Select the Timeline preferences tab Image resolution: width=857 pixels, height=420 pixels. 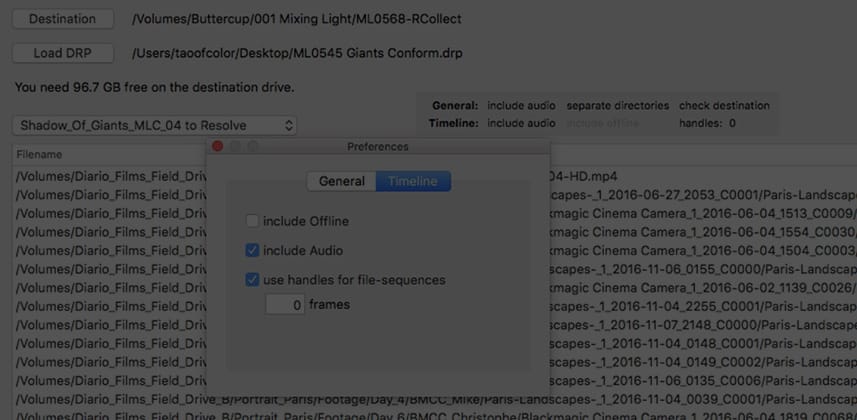tap(413, 182)
